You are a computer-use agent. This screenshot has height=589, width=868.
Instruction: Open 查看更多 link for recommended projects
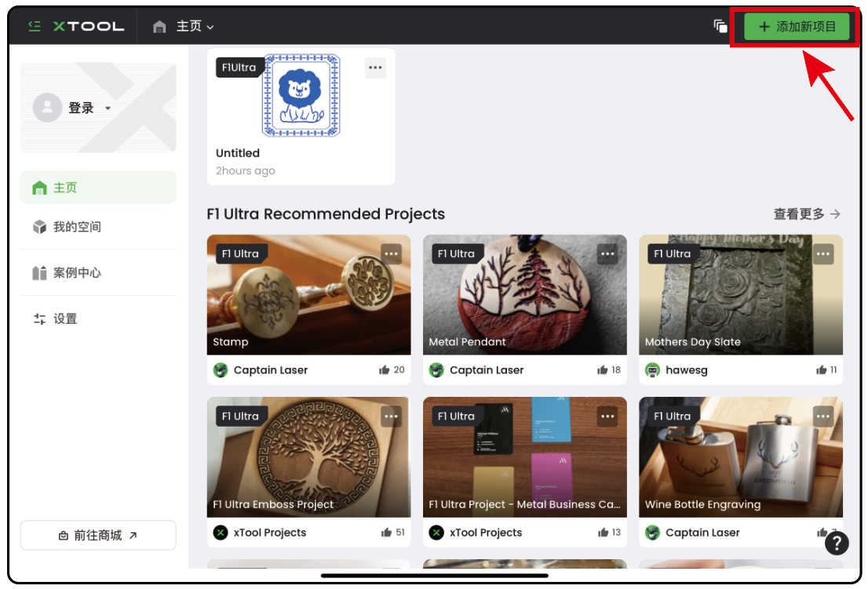pyautogui.click(x=807, y=214)
